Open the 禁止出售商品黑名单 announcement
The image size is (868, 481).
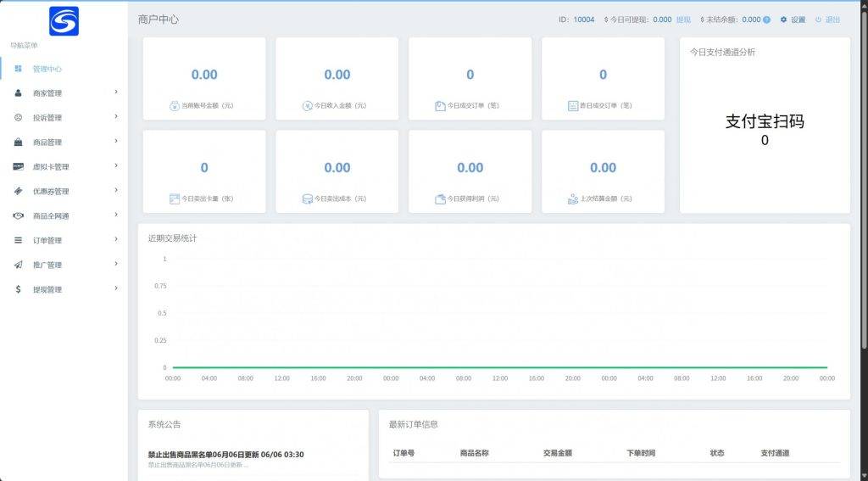[225, 455]
